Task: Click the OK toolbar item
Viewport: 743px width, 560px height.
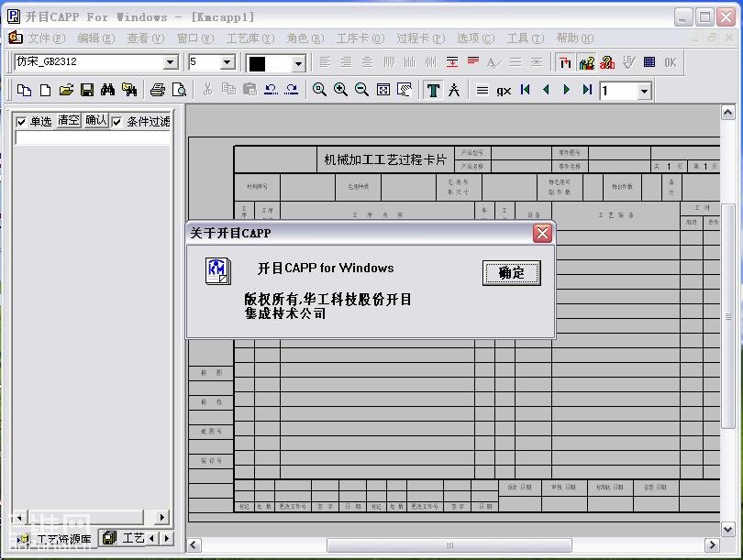Action: coord(671,62)
